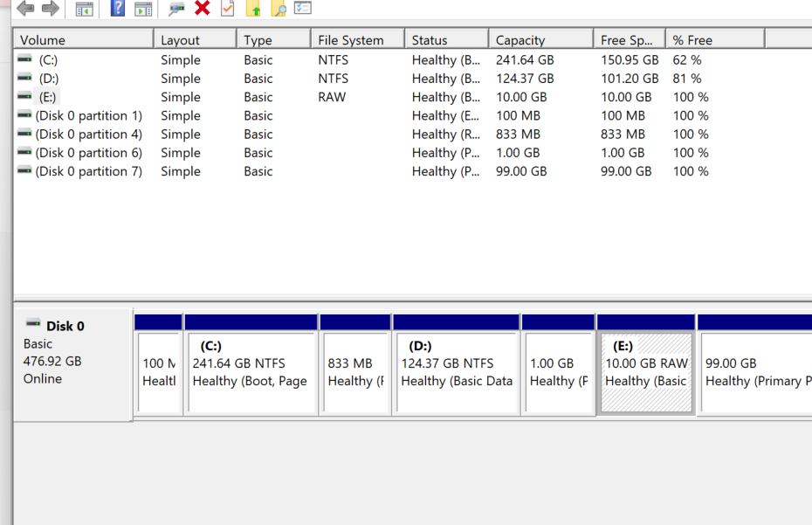Click the blue Help question mark icon
812x525 pixels.
(x=118, y=9)
